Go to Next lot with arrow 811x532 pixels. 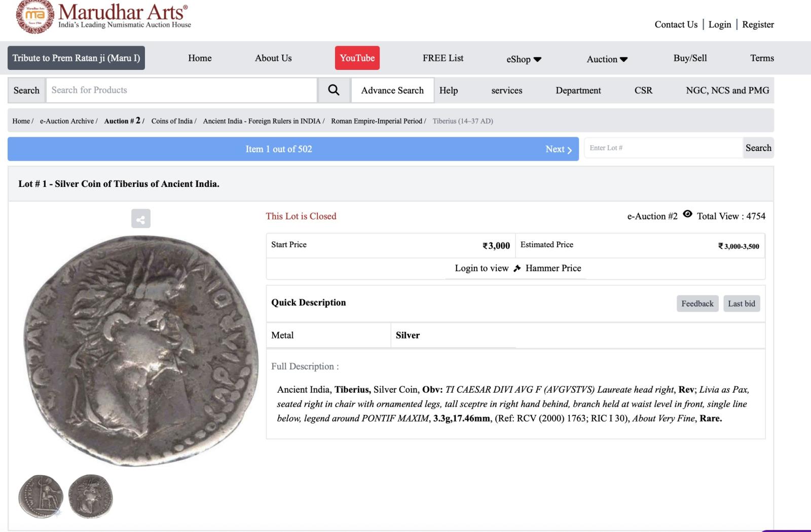tap(559, 149)
